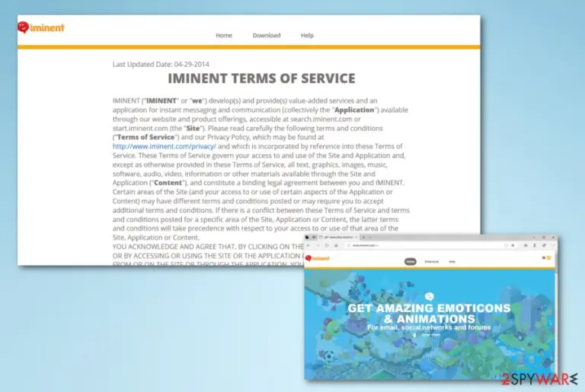Open the yellow menu icon on small site
This screenshot has width=585, height=392.
[x=548, y=258]
